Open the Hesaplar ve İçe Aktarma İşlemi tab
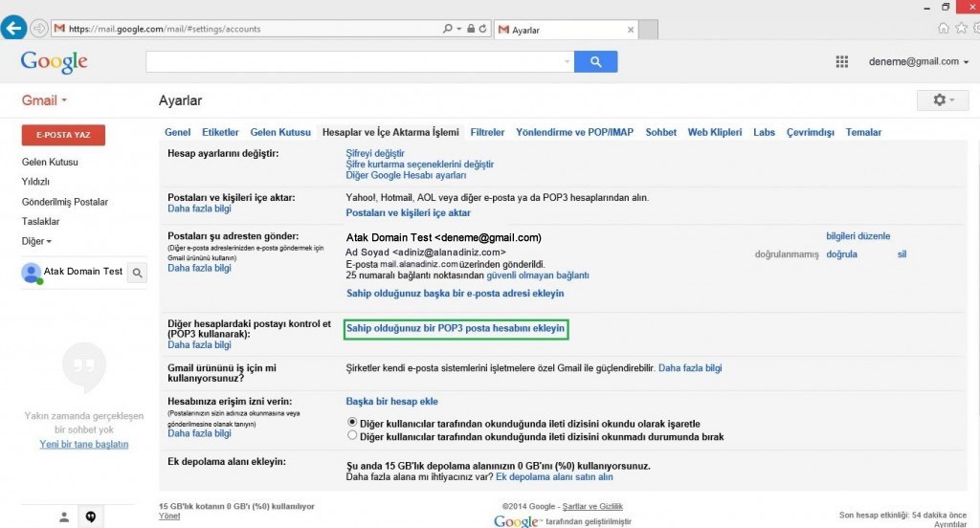The width and height of the screenshot is (980, 528). click(390, 132)
